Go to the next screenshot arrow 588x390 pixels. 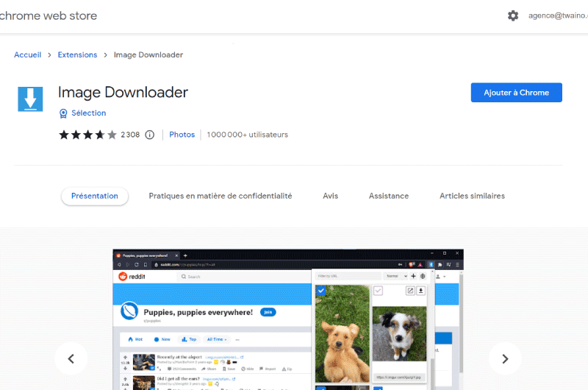point(505,359)
